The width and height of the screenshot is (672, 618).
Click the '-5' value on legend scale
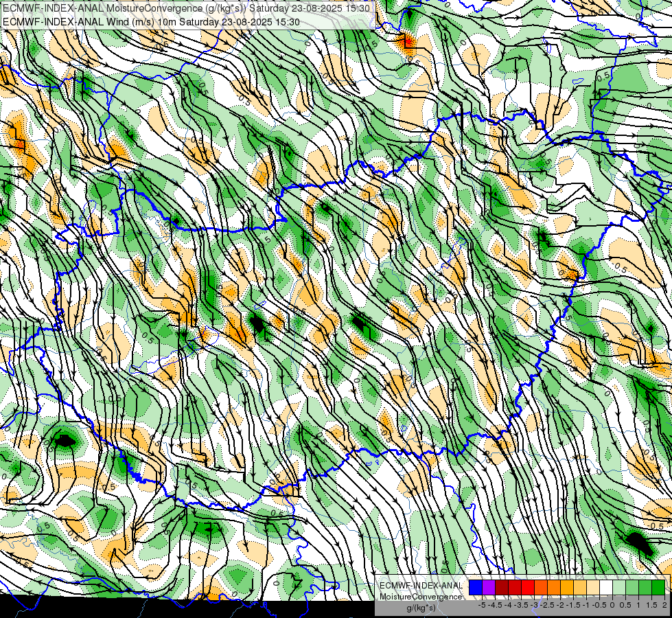482,605
